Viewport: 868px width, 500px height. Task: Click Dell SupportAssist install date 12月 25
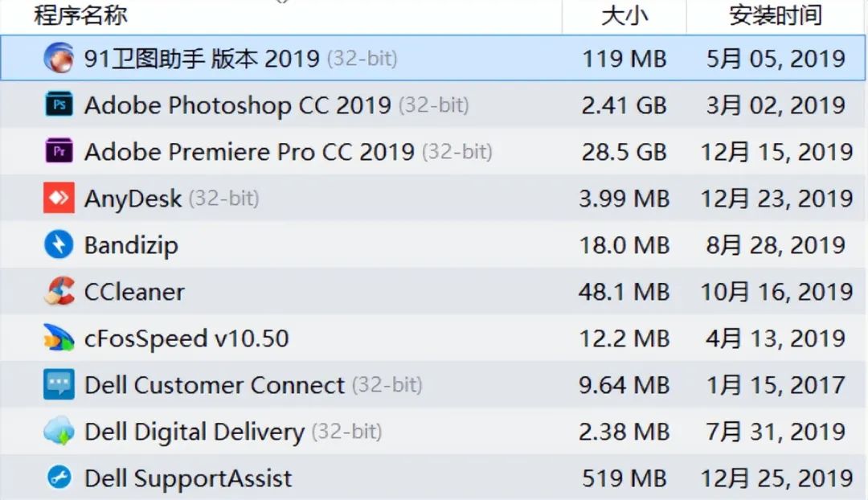(776, 478)
